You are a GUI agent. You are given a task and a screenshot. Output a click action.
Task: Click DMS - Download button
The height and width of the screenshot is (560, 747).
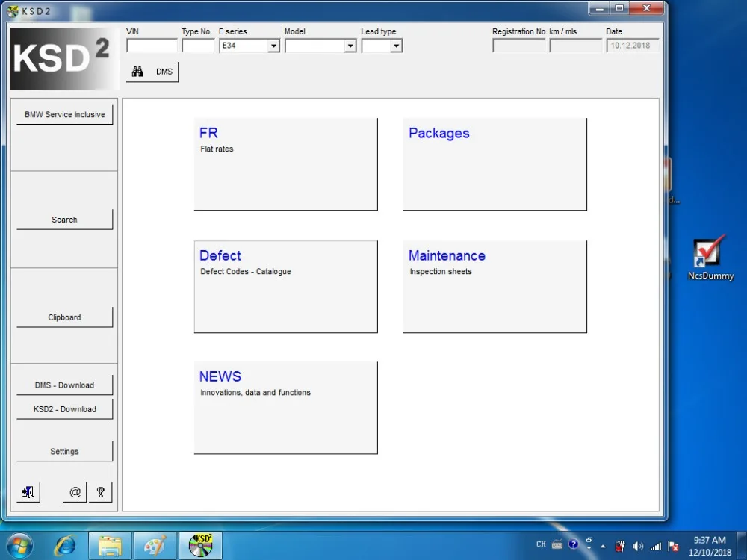coord(65,385)
